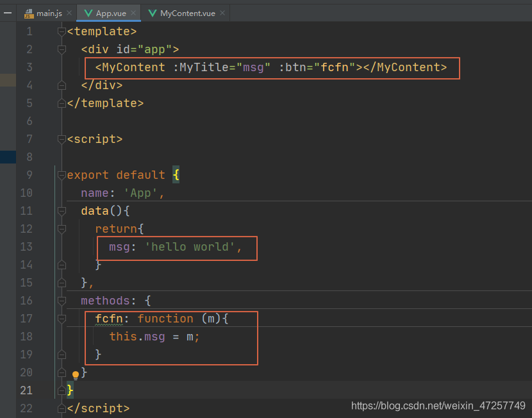
Task: Click the data() method name
Action: click(x=95, y=211)
